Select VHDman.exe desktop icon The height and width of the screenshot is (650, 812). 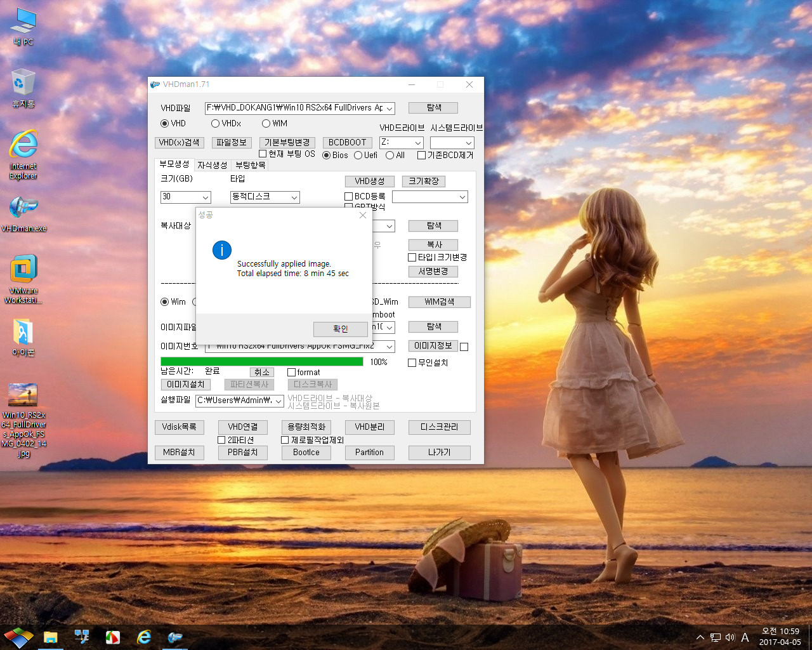pyautogui.click(x=23, y=213)
